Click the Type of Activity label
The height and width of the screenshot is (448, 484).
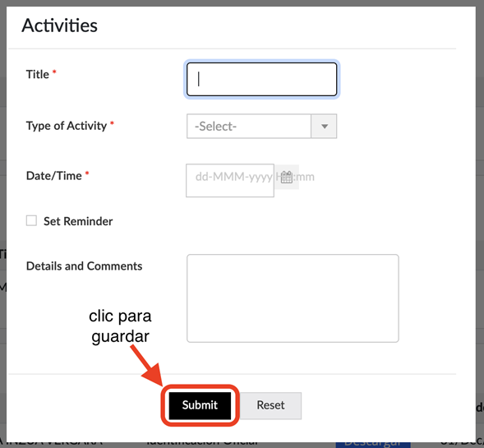tap(67, 126)
